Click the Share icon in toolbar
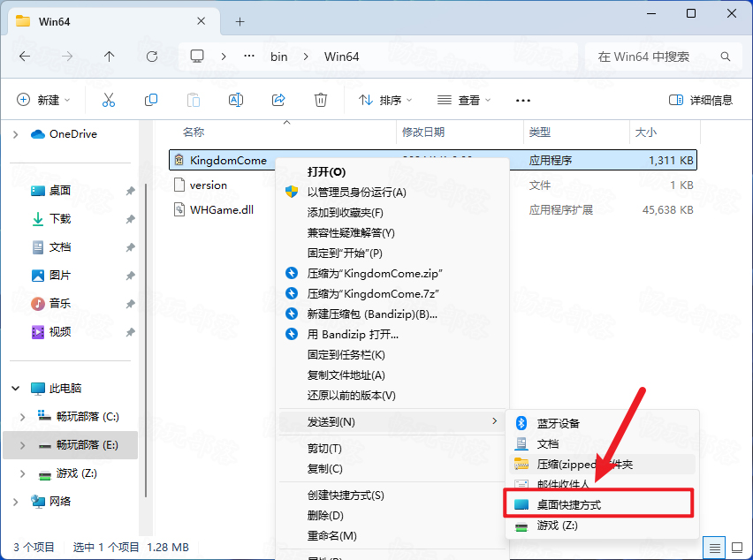 [278, 100]
